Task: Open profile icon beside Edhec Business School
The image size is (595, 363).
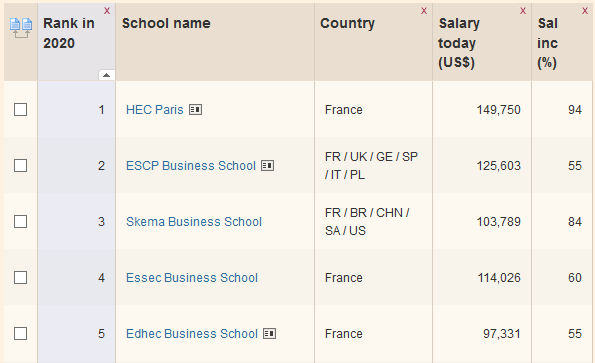Action: point(270,334)
